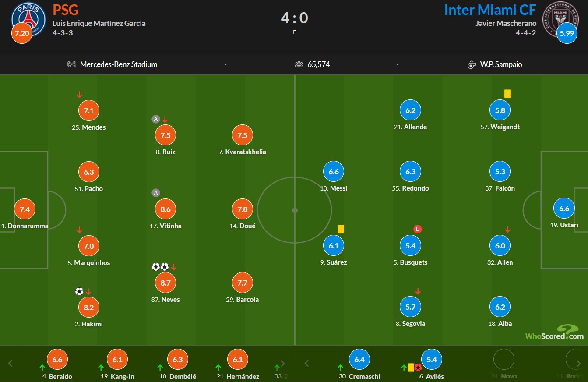588x382 pixels.
Task: Show previous Inter Miami substitutes with left chevron
Action: pyautogui.click(x=306, y=363)
